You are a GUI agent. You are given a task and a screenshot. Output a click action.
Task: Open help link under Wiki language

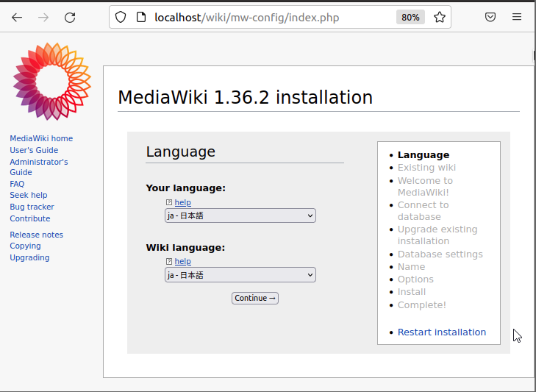point(183,261)
